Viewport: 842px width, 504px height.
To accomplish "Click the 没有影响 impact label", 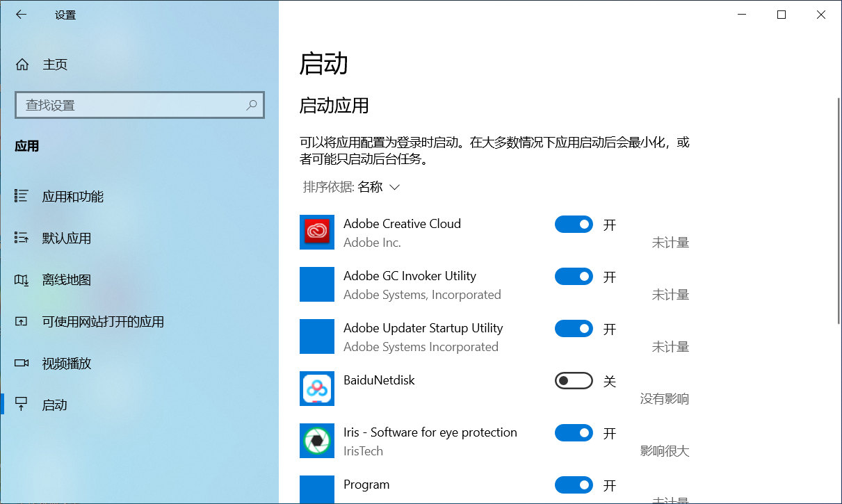I will tap(665, 399).
